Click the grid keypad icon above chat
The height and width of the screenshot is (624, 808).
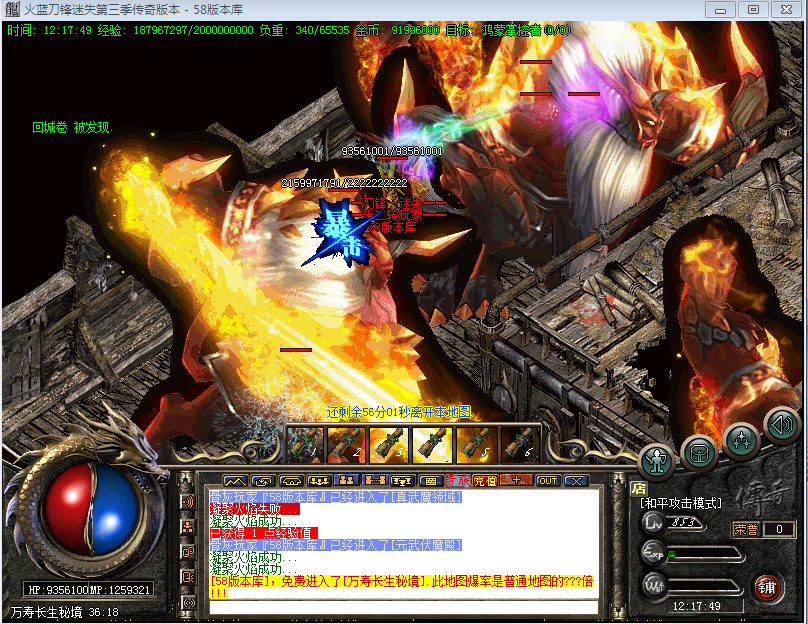pyautogui.click(x=431, y=481)
